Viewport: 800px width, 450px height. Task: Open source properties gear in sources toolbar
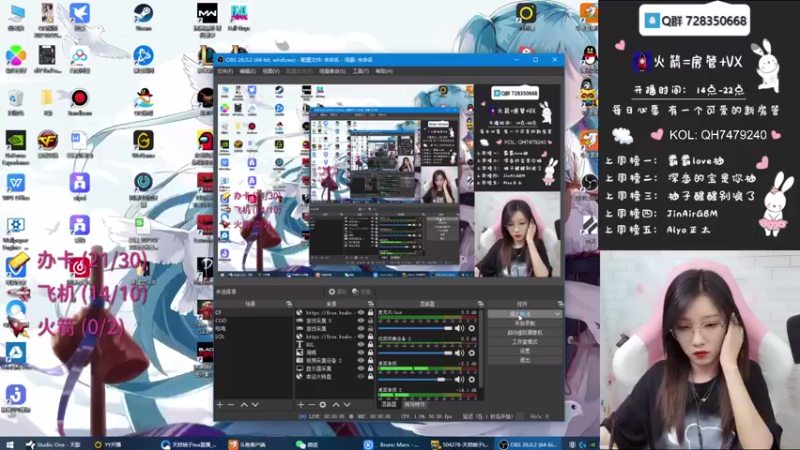[x=323, y=405]
